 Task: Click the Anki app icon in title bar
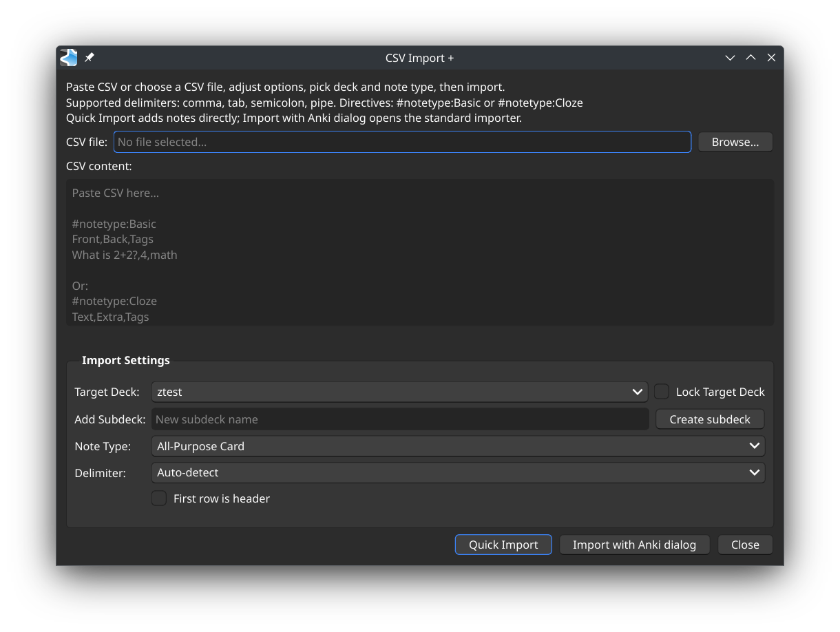[x=68, y=58]
